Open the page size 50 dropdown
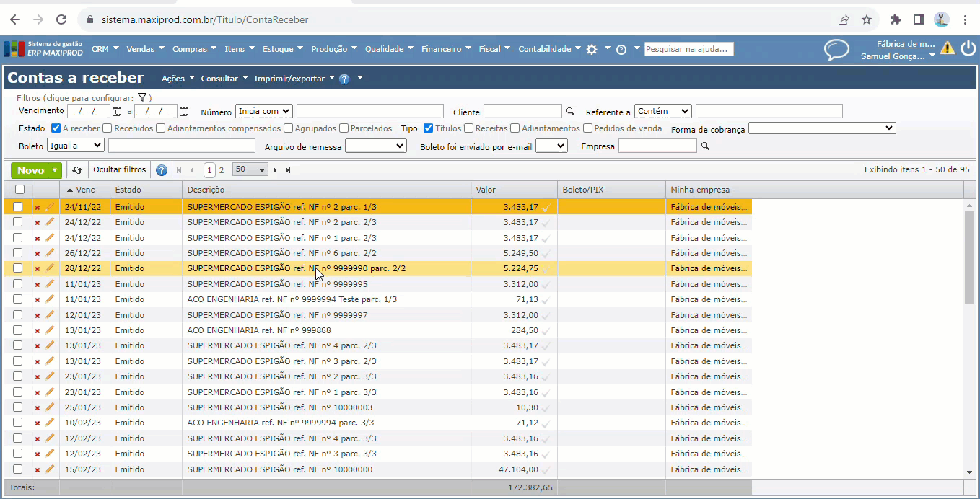Image resolution: width=980 pixels, height=499 pixels. 250,170
